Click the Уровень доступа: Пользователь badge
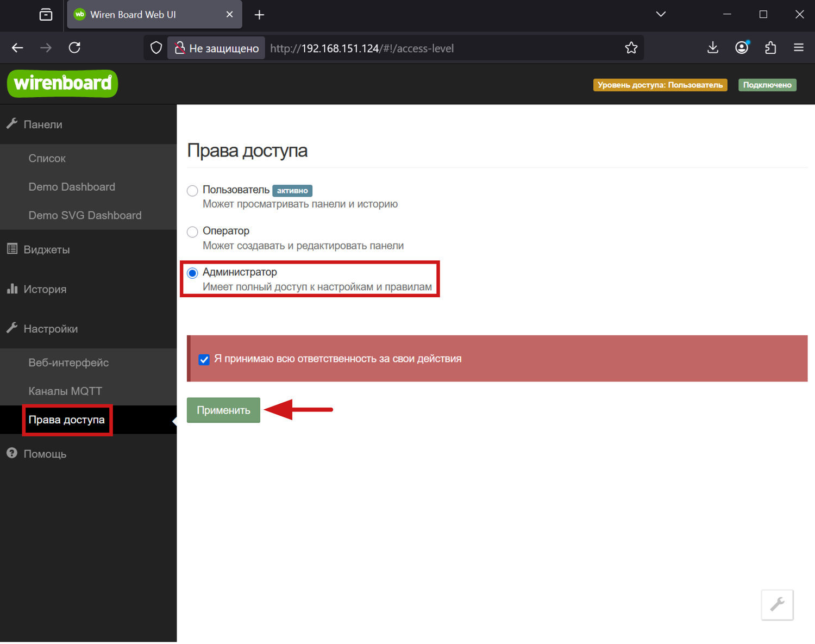The height and width of the screenshot is (644, 815). (660, 85)
